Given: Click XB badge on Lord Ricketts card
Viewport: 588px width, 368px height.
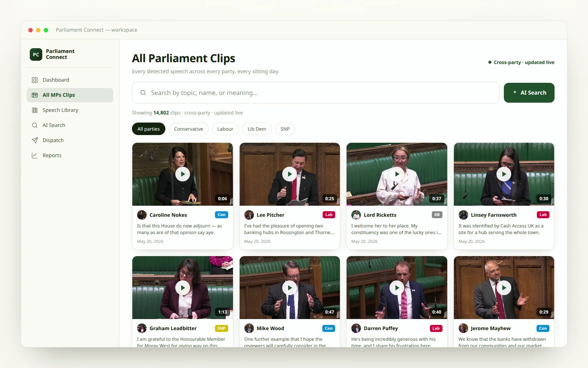Looking at the screenshot, I should (x=437, y=215).
